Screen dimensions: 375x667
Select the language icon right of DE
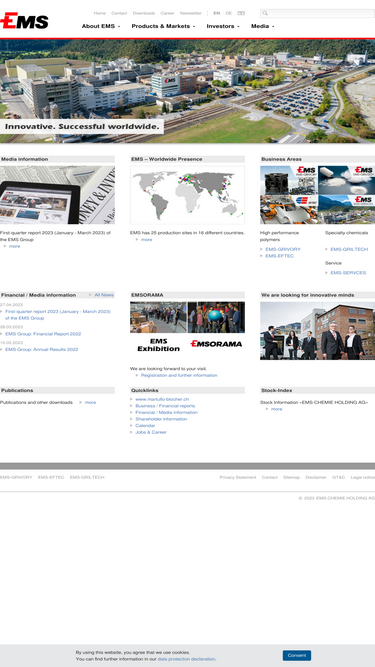click(x=241, y=13)
